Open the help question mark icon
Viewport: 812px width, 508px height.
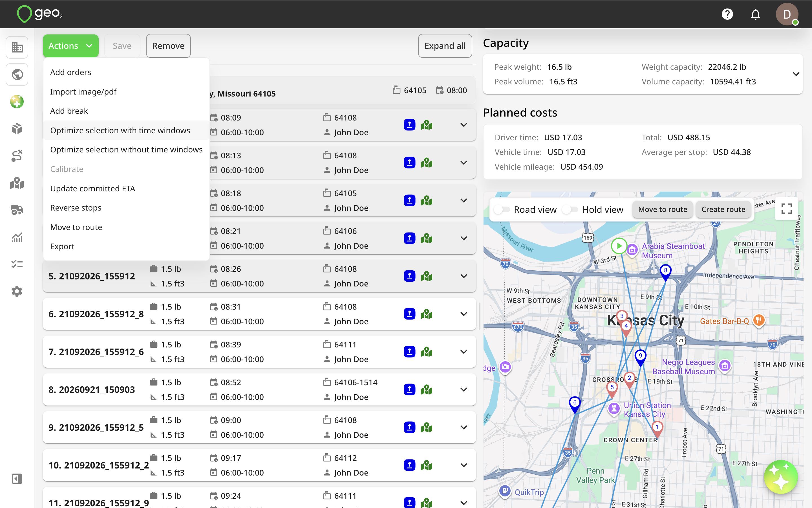click(x=727, y=14)
